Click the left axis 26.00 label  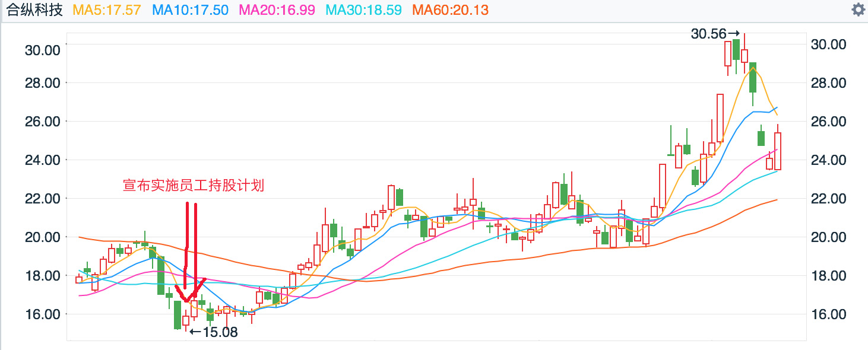[x=42, y=121]
